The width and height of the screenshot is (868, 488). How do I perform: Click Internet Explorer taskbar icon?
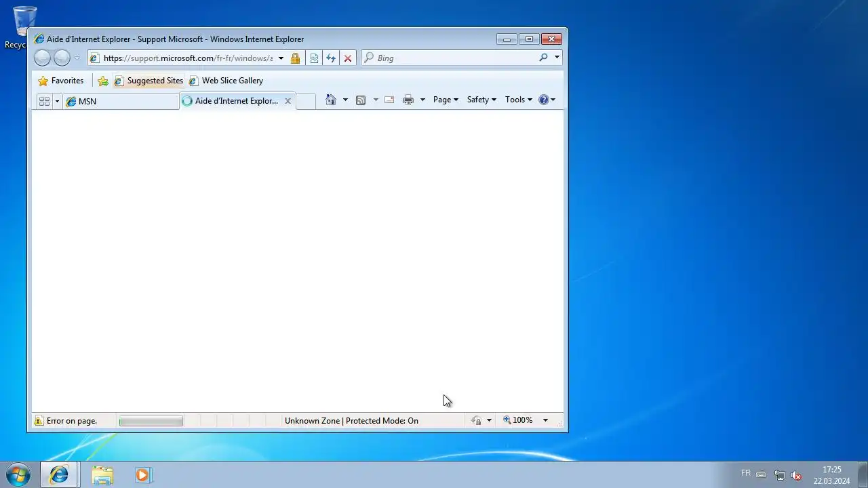click(x=59, y=475)
